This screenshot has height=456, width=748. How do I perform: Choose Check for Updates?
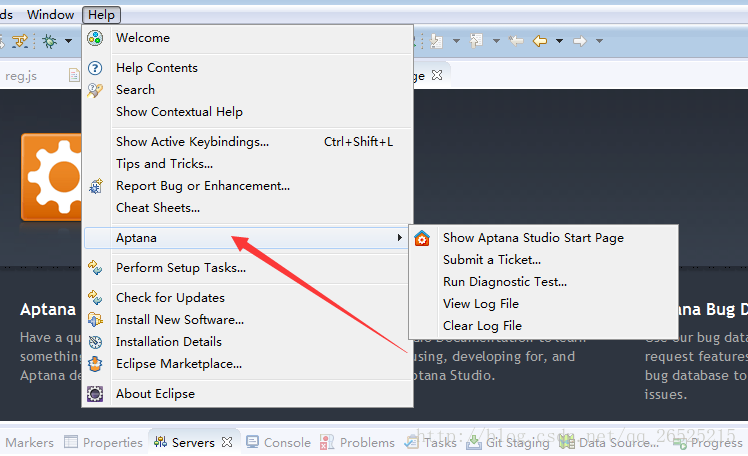click(247, 298)
